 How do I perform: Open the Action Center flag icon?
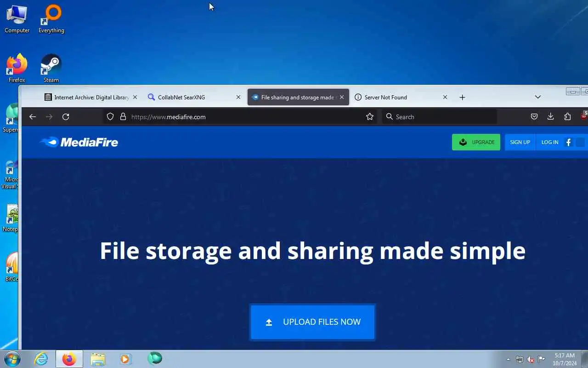[x=542, y=359]
